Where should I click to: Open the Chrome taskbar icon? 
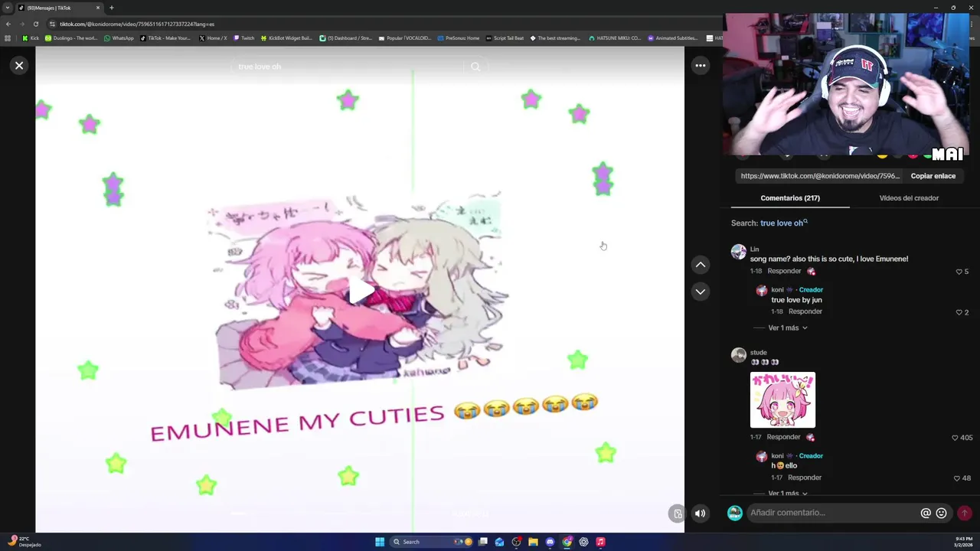coord(567,542)
